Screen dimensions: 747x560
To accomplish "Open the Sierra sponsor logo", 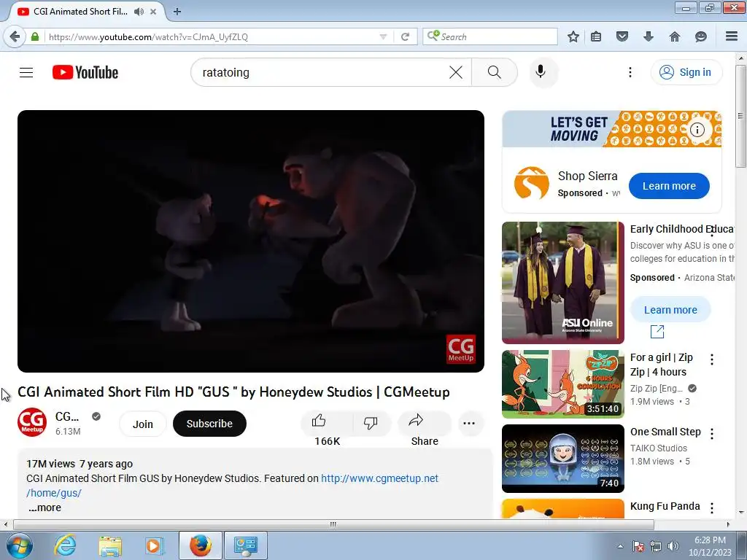I will (x=531, y=183).
